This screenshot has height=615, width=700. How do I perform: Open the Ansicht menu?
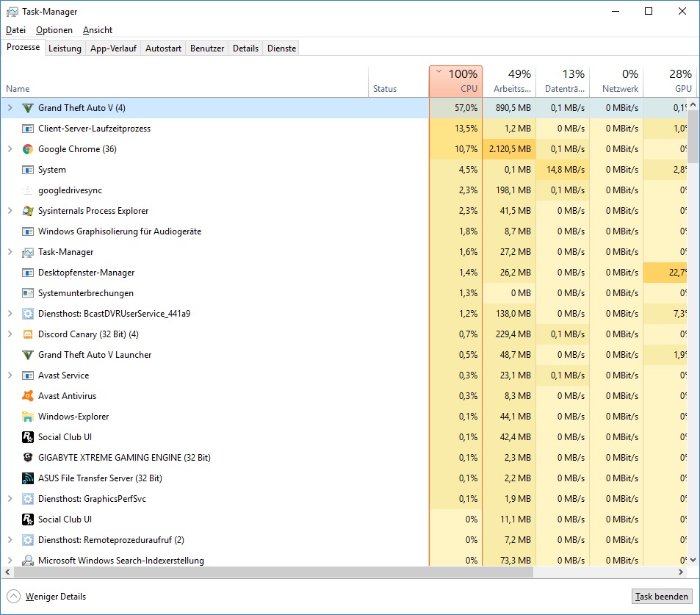point(97,30)
